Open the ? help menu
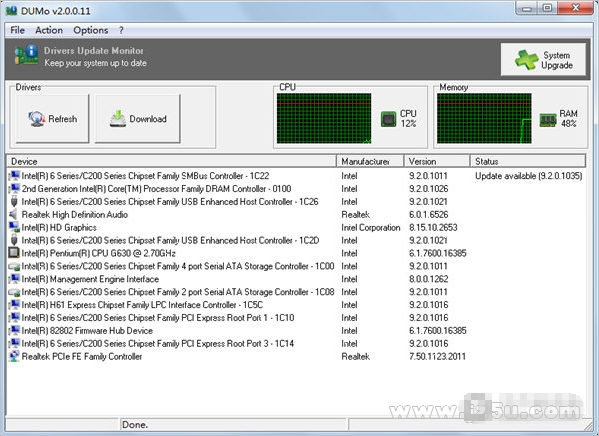Viewport: 599px width, 436px height. click(121, 30)
